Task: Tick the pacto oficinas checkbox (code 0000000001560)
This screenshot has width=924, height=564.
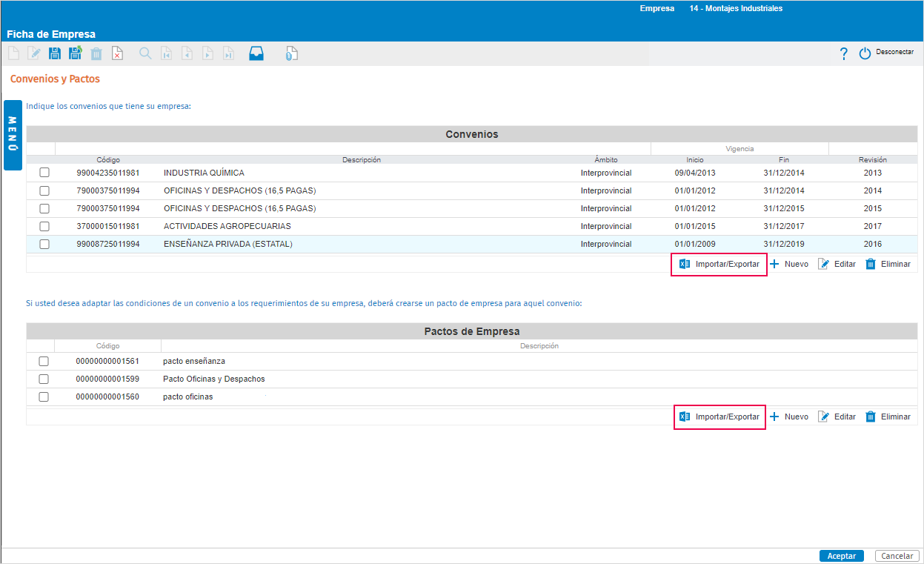Action: point(44,397)
